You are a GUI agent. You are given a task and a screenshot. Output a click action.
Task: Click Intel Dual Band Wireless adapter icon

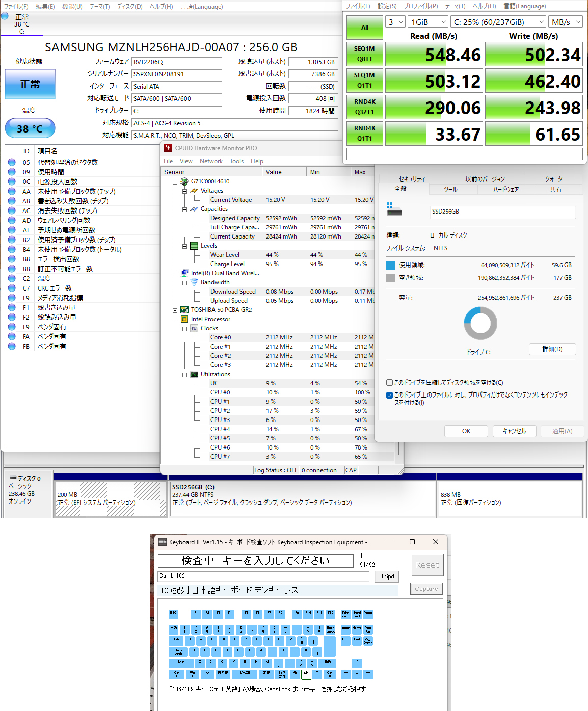coord(184,273)
